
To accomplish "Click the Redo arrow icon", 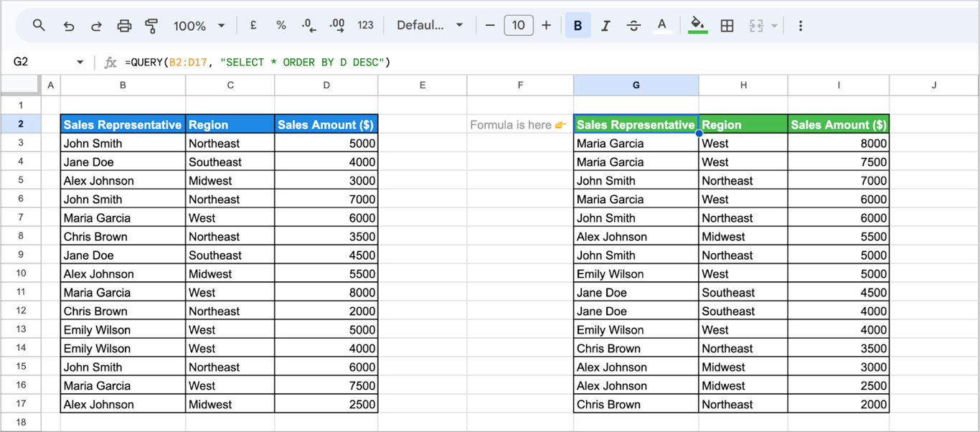I will point(96,26).
